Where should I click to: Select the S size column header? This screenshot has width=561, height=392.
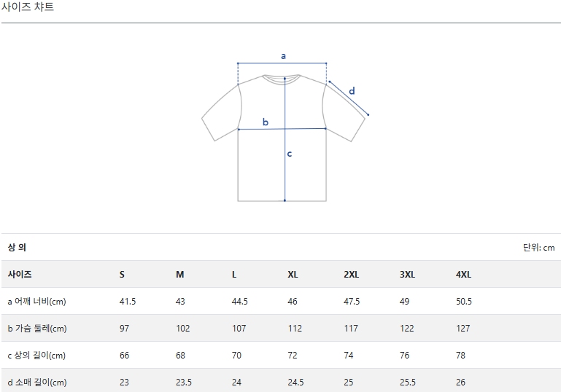point(122,275)
